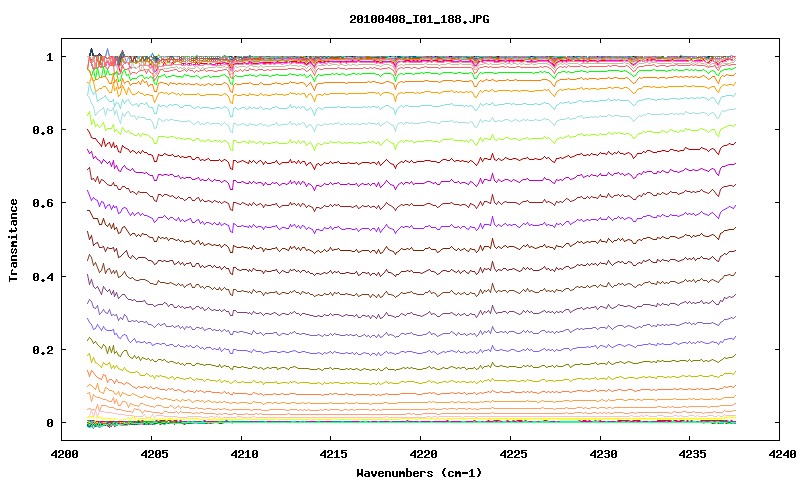Screen dimensions: 800x480
Task: Click the plot title 20100408_I01_188.JPG
Action: pyautogui.click(x=419, y=19)
